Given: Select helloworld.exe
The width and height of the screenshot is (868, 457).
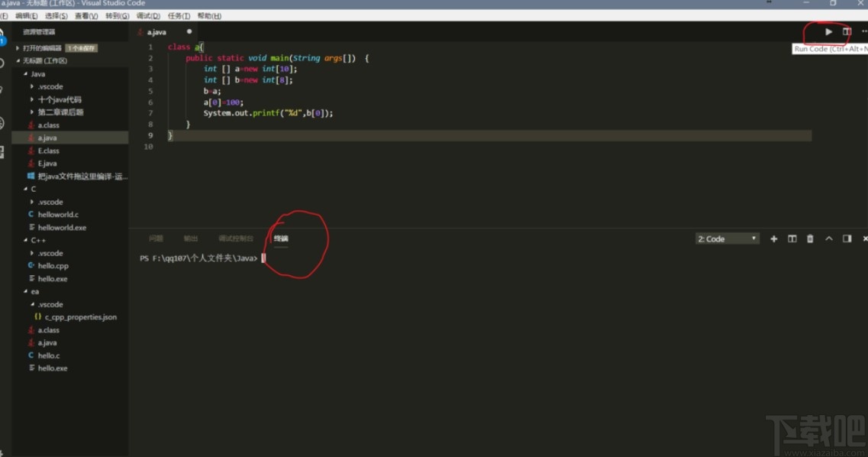Looking at the screenshot, I should [62, 228].
